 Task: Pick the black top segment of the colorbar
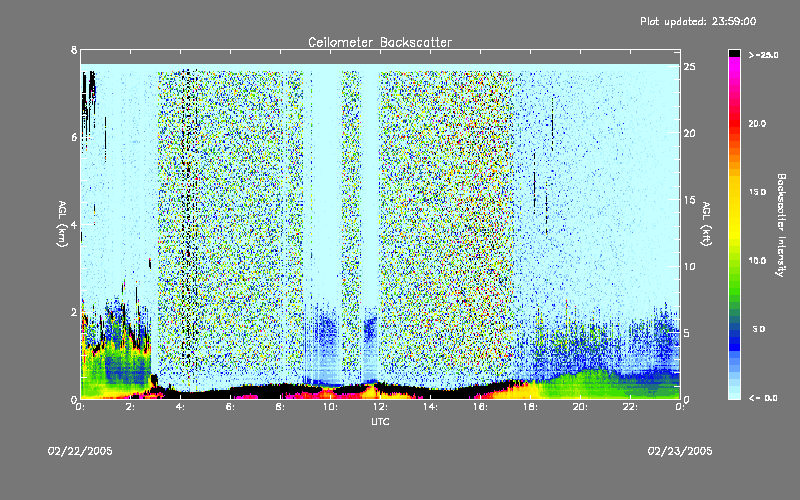[734, 53]
